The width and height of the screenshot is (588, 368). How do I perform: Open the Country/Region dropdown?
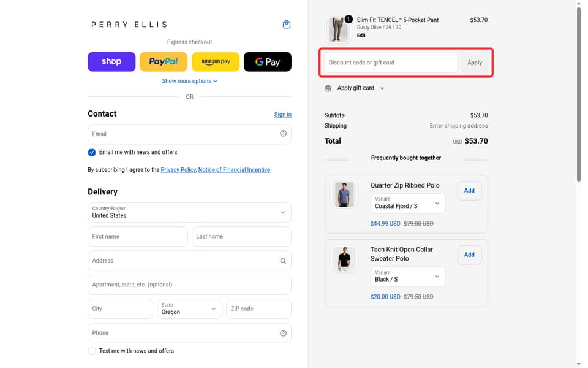click(x=189, y=212)
